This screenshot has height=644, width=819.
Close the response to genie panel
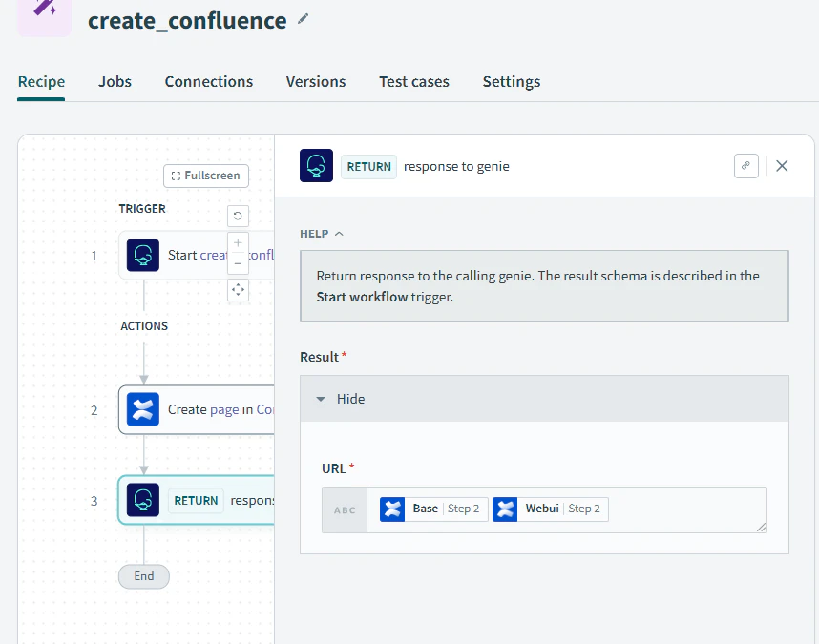click(x=782, y=166)
